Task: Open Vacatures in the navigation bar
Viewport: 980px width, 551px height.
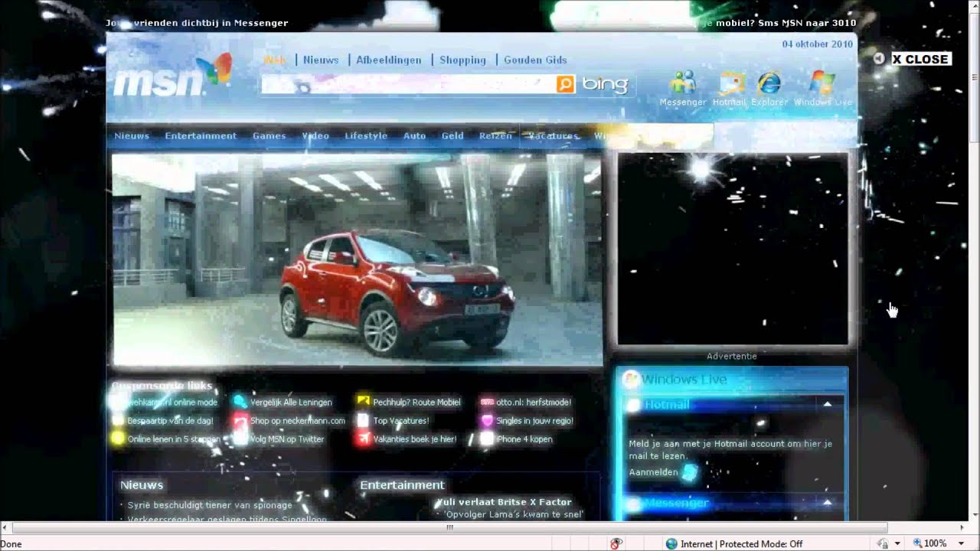Action: (554, 135)
